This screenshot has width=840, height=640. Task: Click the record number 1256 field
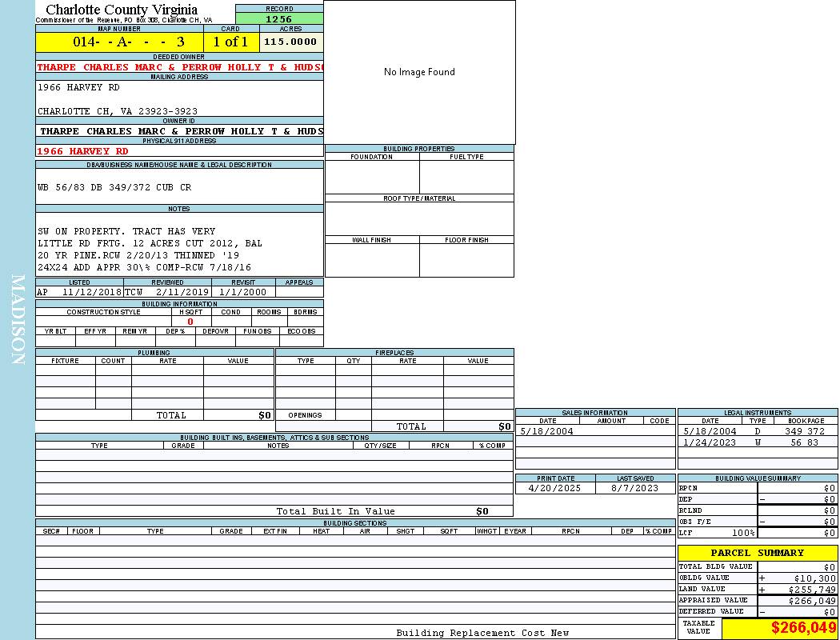click(279, 18)
